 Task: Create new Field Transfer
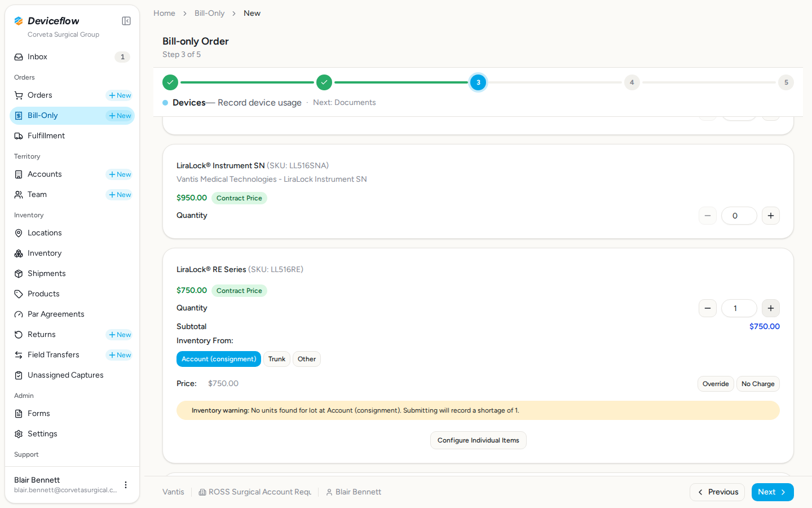pos(120,355)
